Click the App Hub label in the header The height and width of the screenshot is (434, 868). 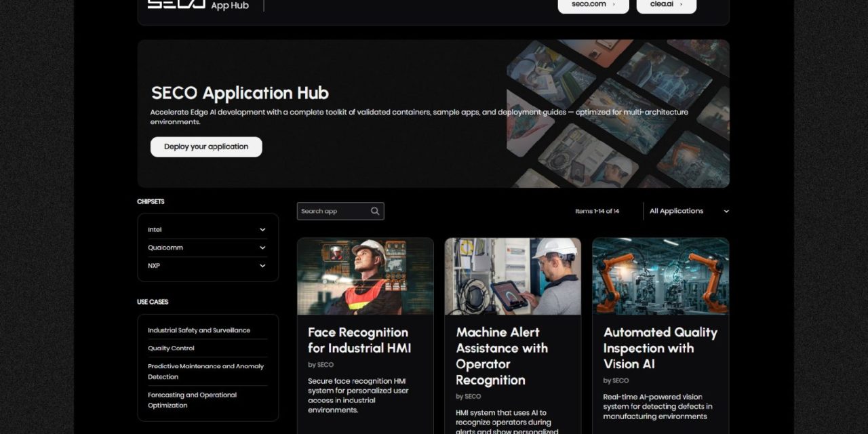231,5
